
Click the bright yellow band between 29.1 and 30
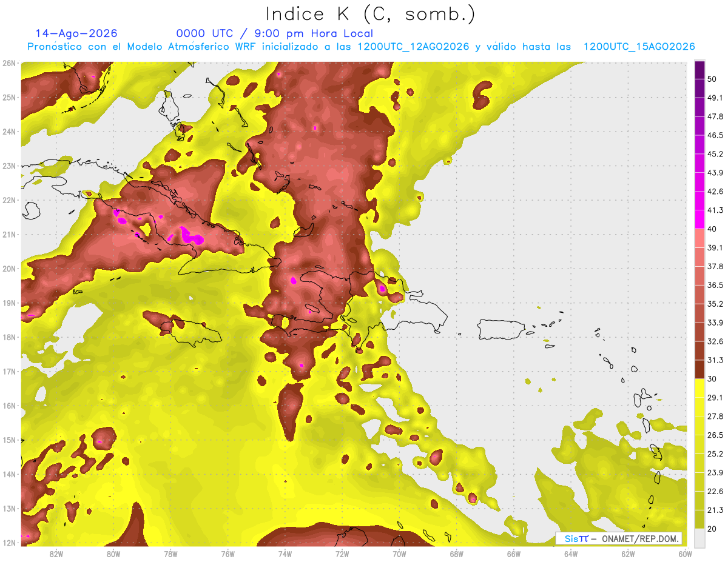tap(699, 388)
